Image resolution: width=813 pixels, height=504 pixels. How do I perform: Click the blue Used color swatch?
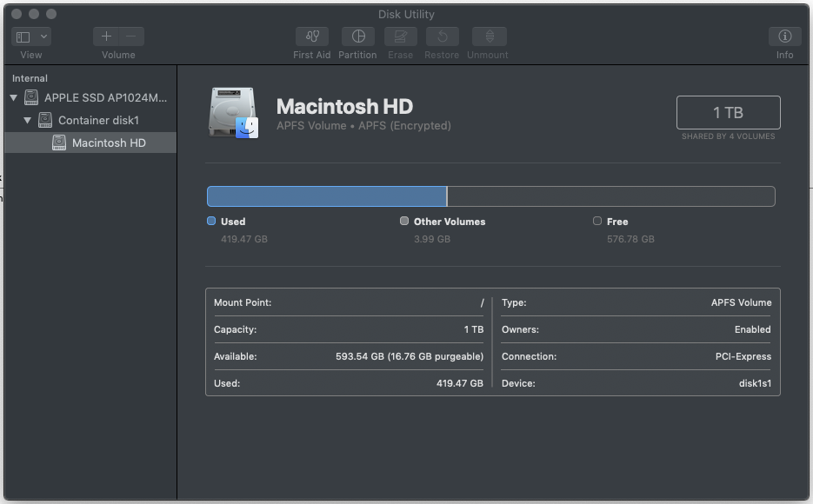(x=211, y=221)
